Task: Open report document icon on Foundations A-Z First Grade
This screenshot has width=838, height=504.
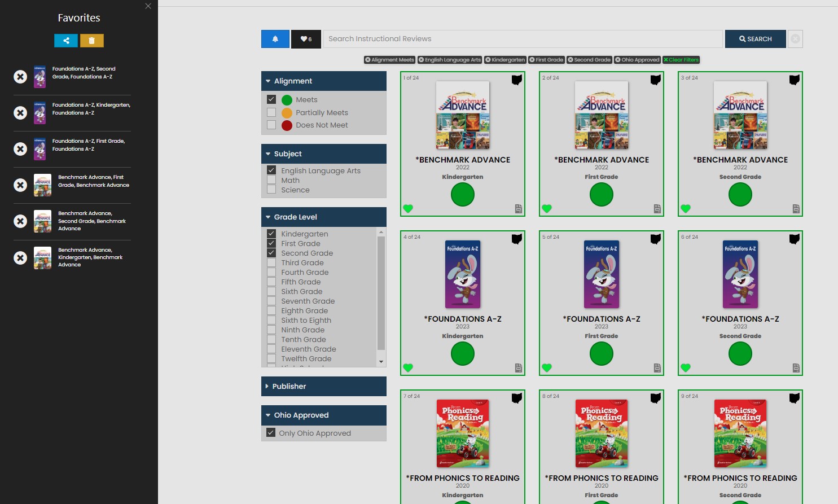Action: 657,368
